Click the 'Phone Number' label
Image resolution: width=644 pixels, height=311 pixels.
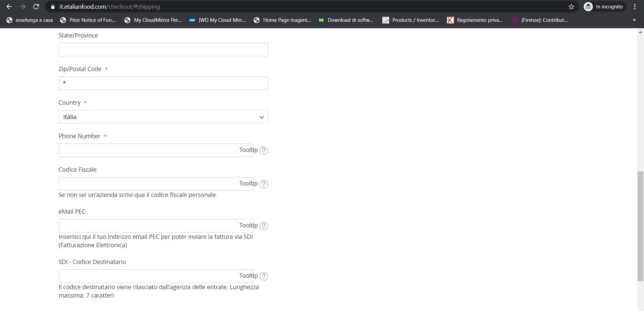pyautogui.click(x=79, y=136)
